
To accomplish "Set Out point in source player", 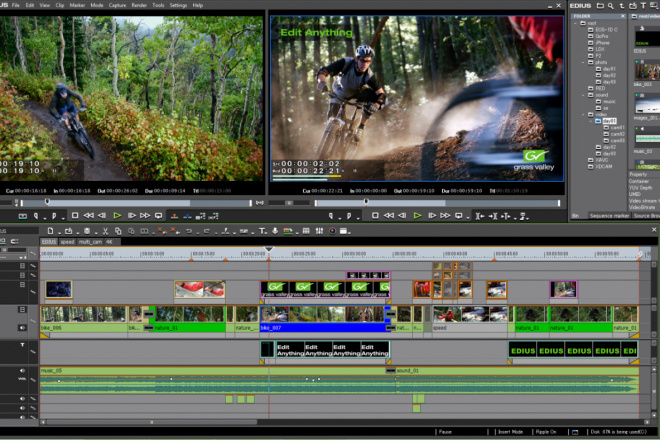I will (54, 216).
